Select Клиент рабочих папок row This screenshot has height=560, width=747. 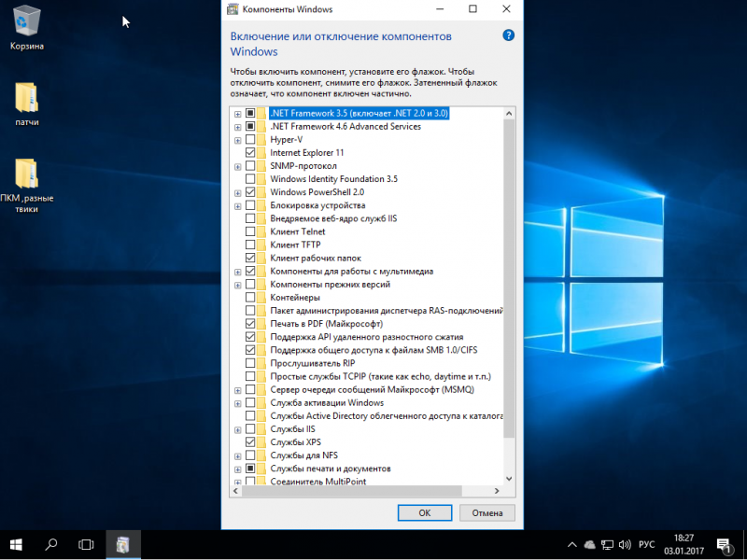[x=316, y=259]
